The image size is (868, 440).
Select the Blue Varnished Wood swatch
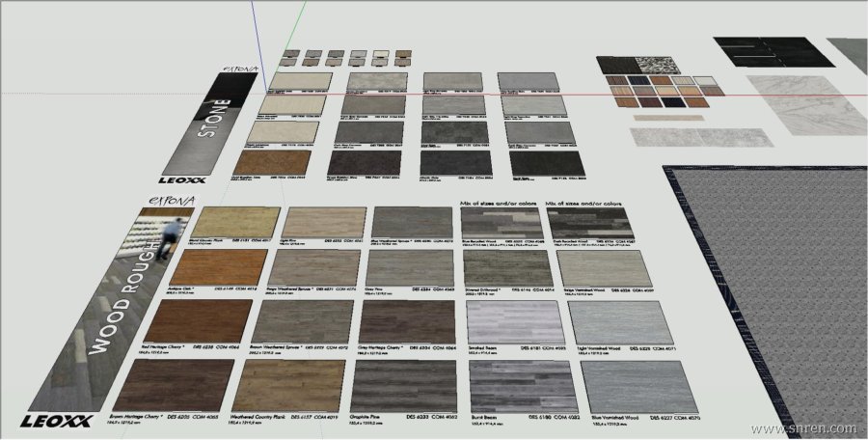[x=639, y=387]
